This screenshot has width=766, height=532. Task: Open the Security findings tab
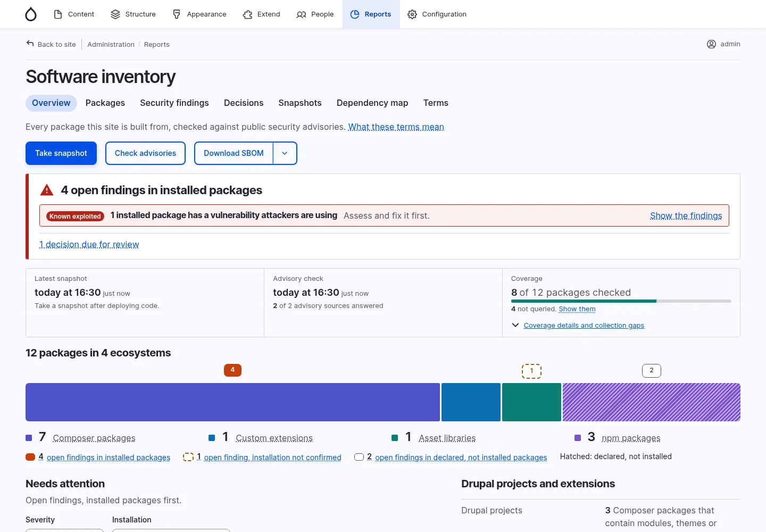tap(174, 103)
